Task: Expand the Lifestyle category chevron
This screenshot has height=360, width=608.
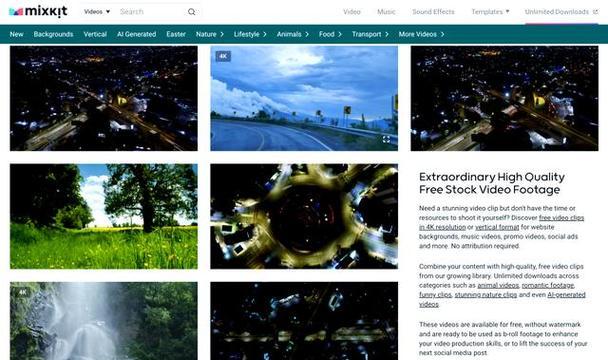Action: (264, 34)
